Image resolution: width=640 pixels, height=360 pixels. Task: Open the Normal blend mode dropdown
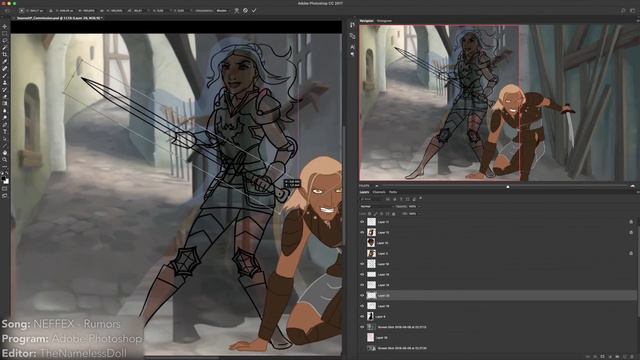[x=376, y=207]
